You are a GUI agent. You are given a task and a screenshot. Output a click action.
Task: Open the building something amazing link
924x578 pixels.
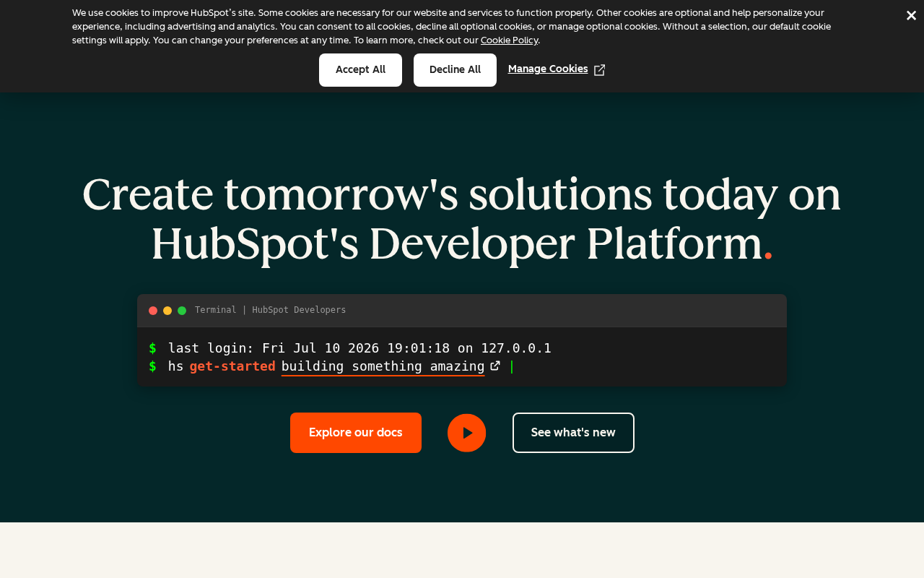[x=383, y=366]
